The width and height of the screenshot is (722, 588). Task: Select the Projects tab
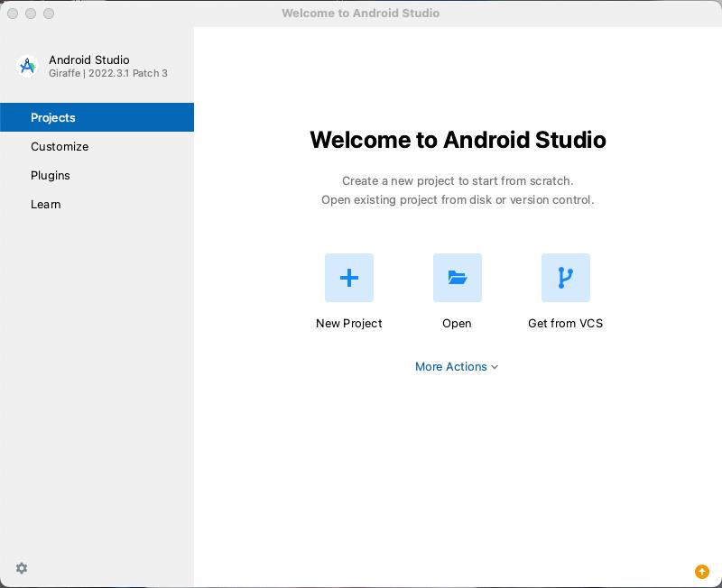coord(97,117)
